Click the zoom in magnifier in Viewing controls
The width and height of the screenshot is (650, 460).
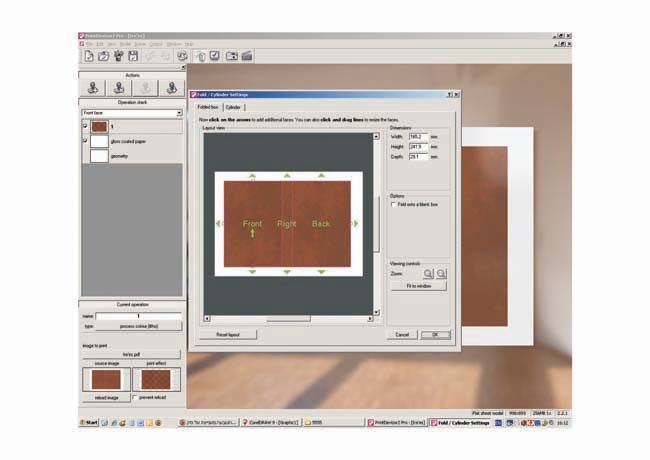coord(428,274)
